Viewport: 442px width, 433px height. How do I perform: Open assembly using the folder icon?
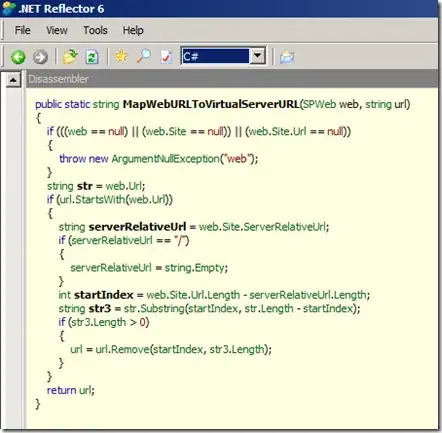[x=70, y=57]
